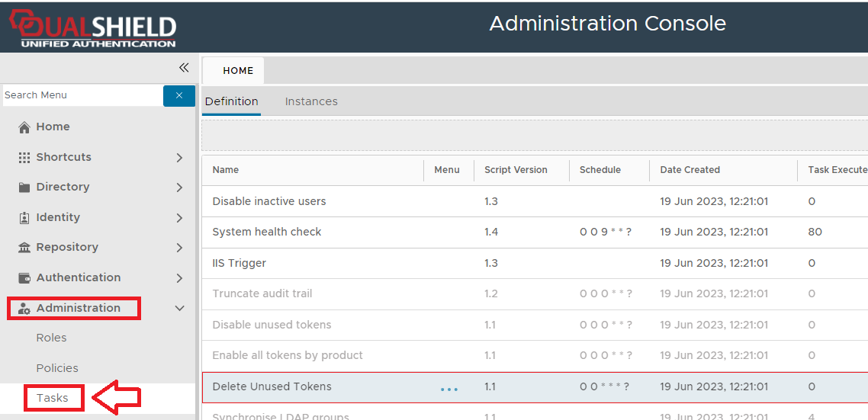Click the Directory folder icon

(24, 188)
